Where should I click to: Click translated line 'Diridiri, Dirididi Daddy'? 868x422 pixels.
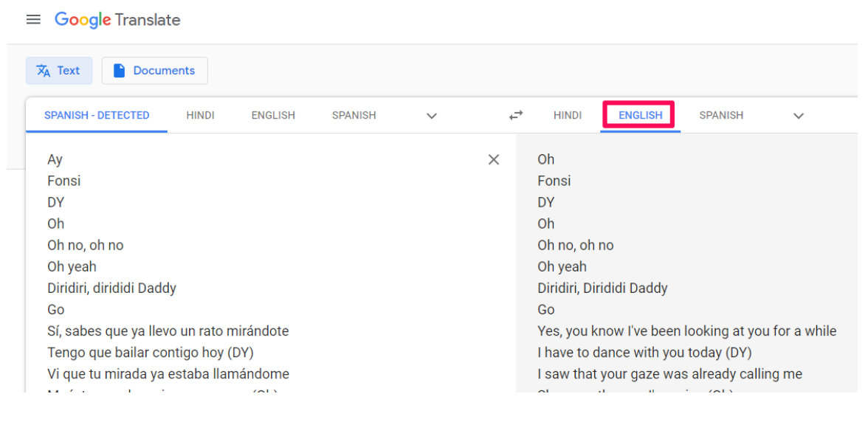[x=602, y=288]
